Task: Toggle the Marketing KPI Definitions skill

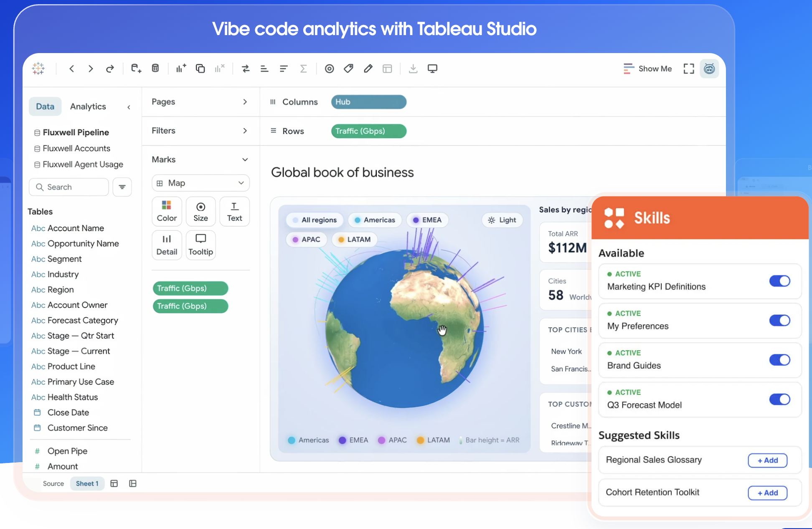Action: tap(779, 281)
